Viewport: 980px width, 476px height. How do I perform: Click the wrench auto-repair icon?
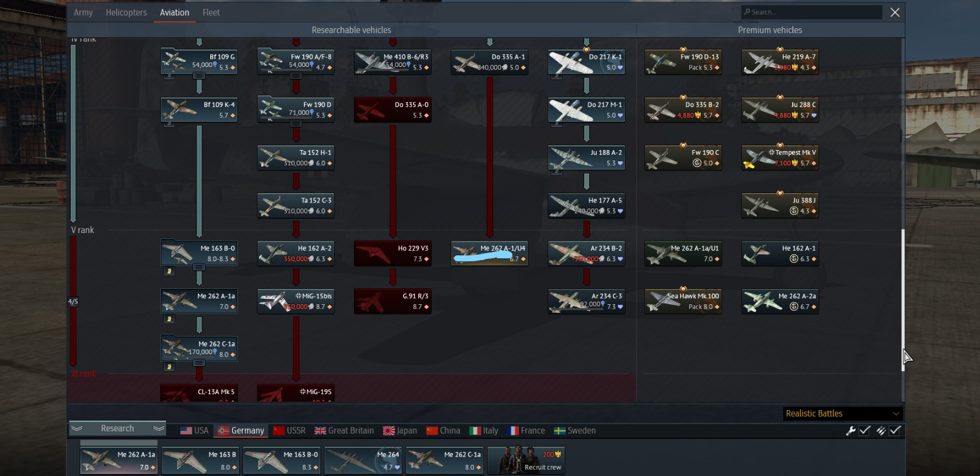850,431
